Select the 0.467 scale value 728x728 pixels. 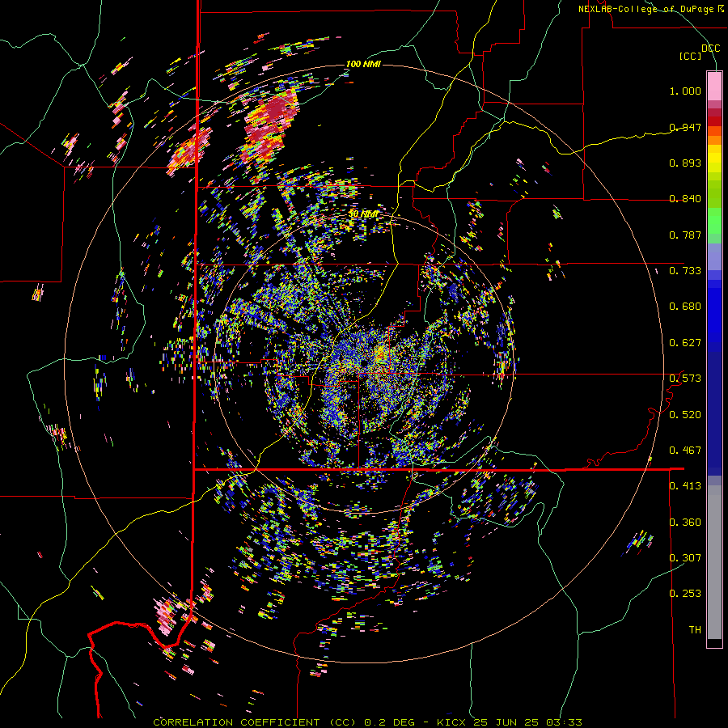pyautogui.click(x=685, y=451)
